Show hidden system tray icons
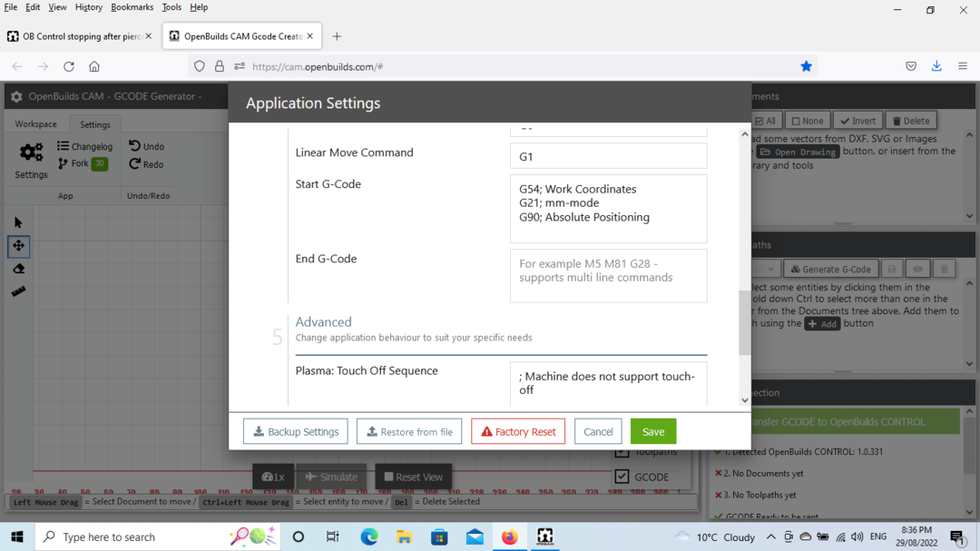Viewport: 980px width, 551px height. coord(771,536)
